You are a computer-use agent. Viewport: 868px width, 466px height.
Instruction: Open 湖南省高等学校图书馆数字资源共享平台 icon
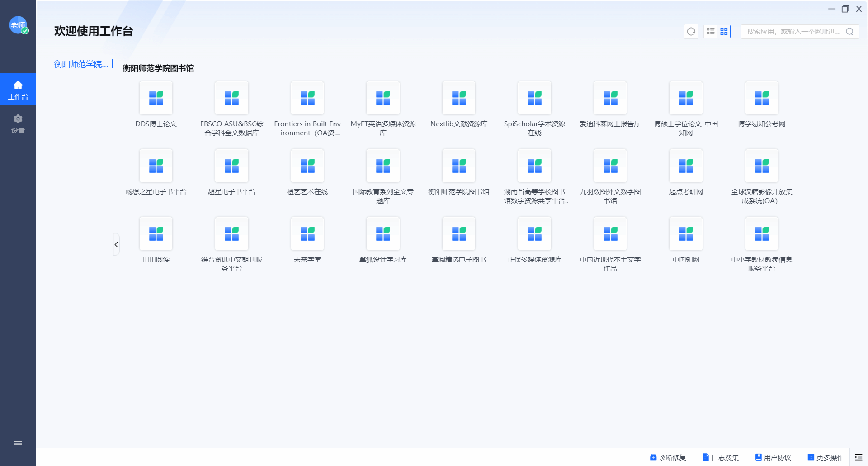tap(534, 166)
